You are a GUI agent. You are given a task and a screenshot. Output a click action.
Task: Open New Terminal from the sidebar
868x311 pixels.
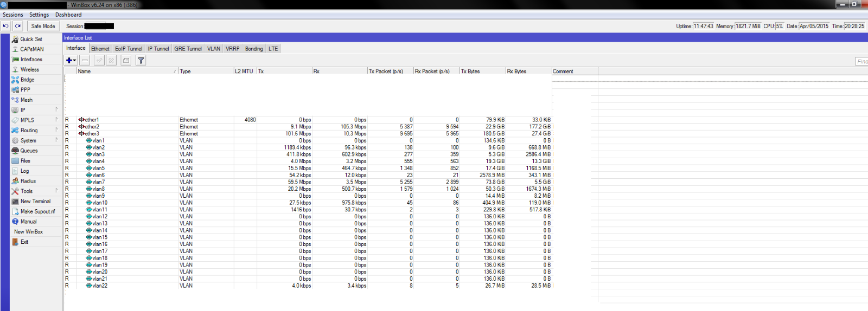click(35, 202)
